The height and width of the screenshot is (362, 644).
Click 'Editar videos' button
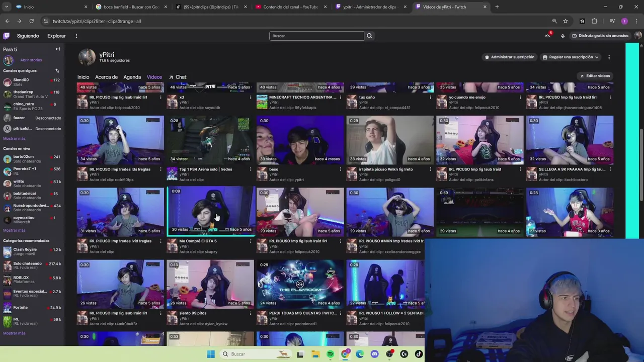coord(595,76)
